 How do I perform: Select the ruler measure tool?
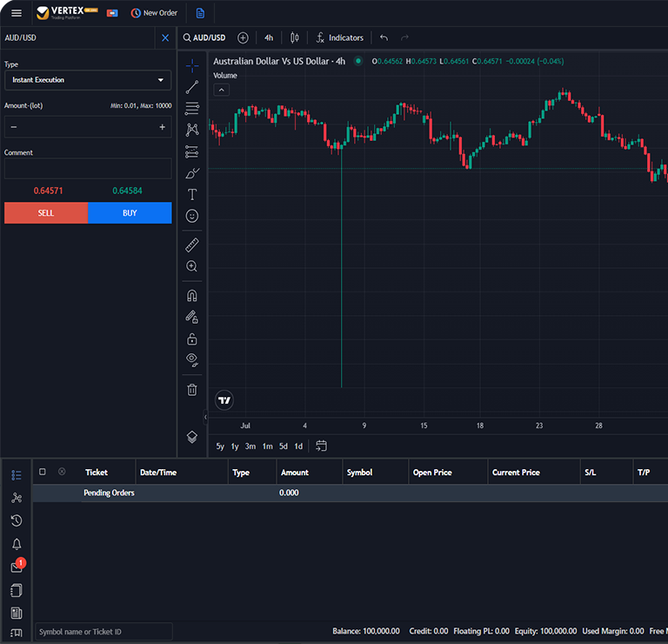pyautogui.click(x=192, y=245)
